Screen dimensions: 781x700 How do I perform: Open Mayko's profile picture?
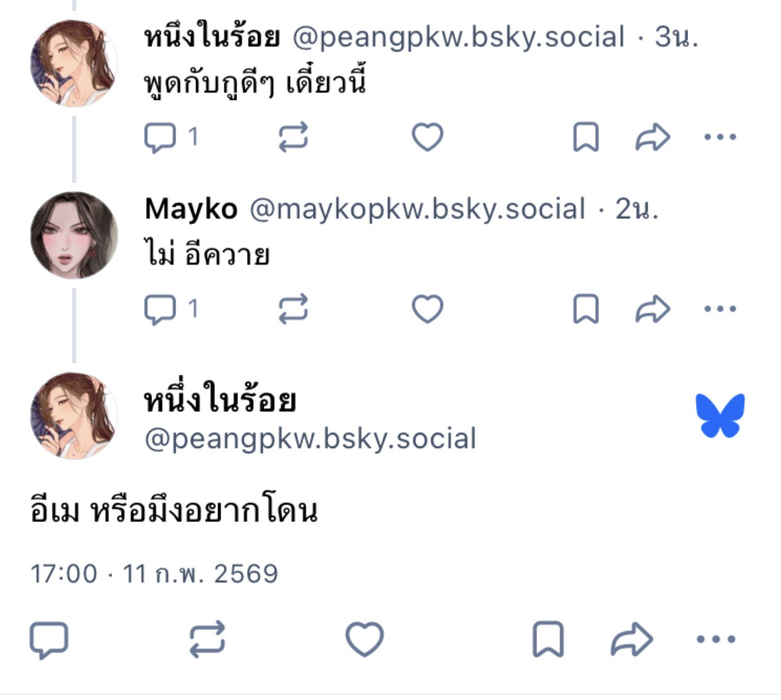click(x=74, y=235)
